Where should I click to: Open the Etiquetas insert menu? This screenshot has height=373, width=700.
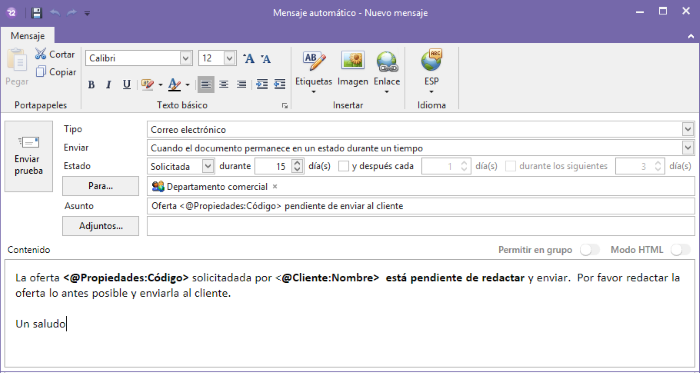tap(313, 71)
